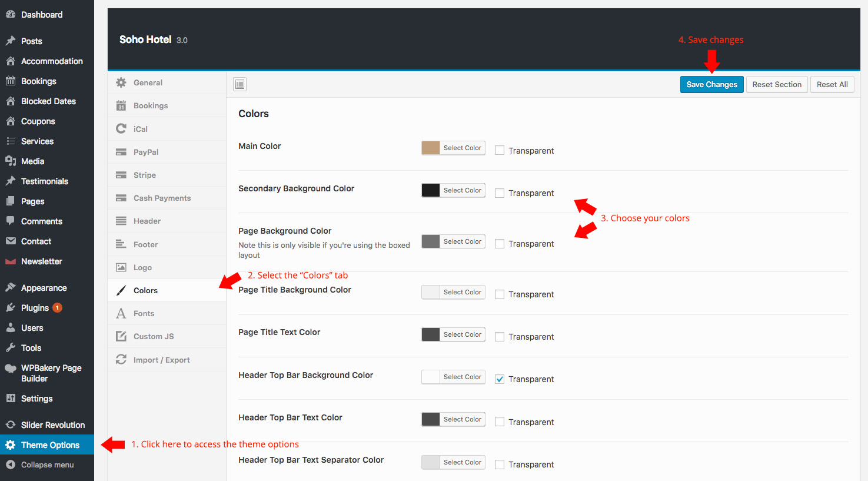Click the Fonts letter A icon
Image resolution: width=868 pixels, height=481 pixels.
click(x=121, y=313)
